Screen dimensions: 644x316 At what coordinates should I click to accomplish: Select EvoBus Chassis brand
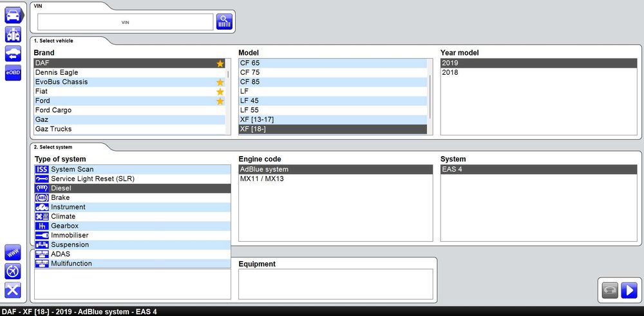[129, 82]
